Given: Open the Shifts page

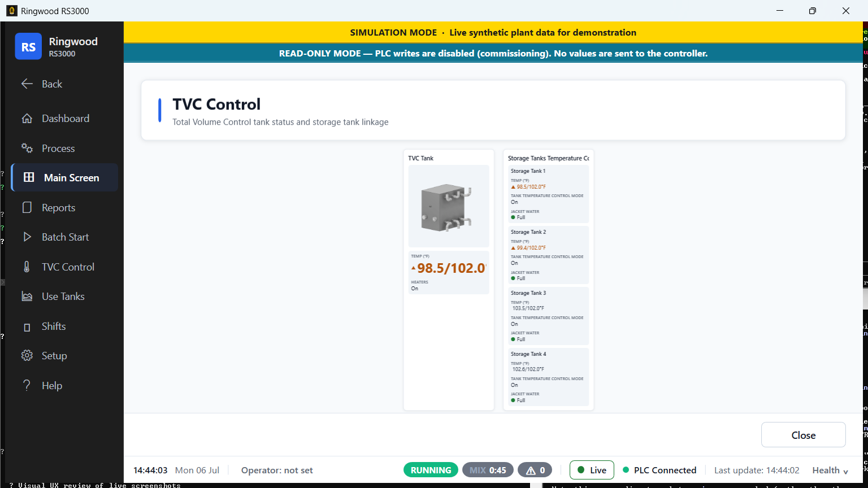Looking at the screenshot, I should click(x=64, y=326).
